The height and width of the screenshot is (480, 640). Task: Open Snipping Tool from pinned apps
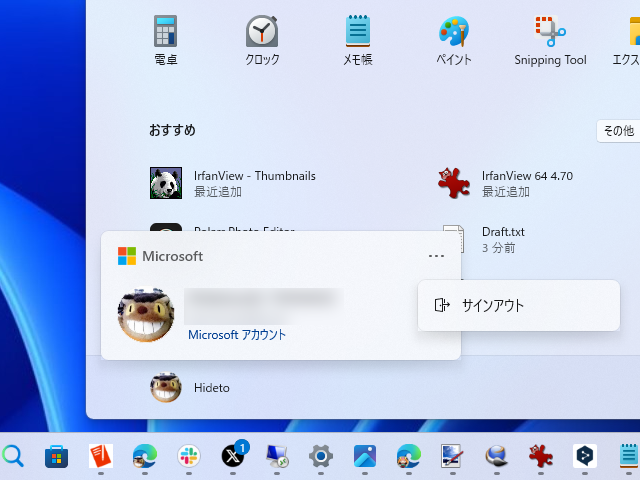[550, 40]
